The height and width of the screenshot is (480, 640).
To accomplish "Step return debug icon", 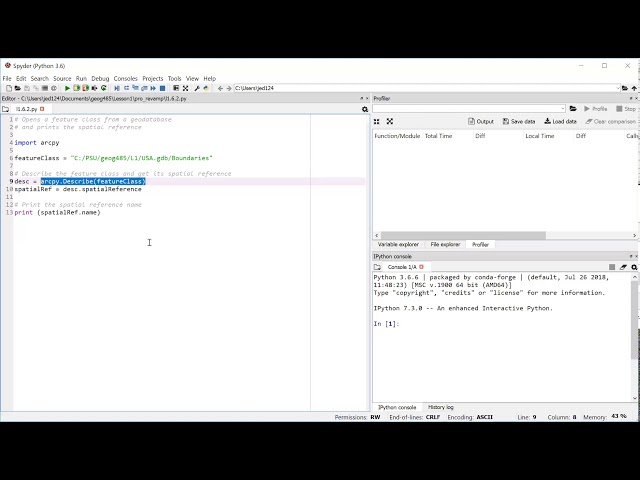I will 144,88.
